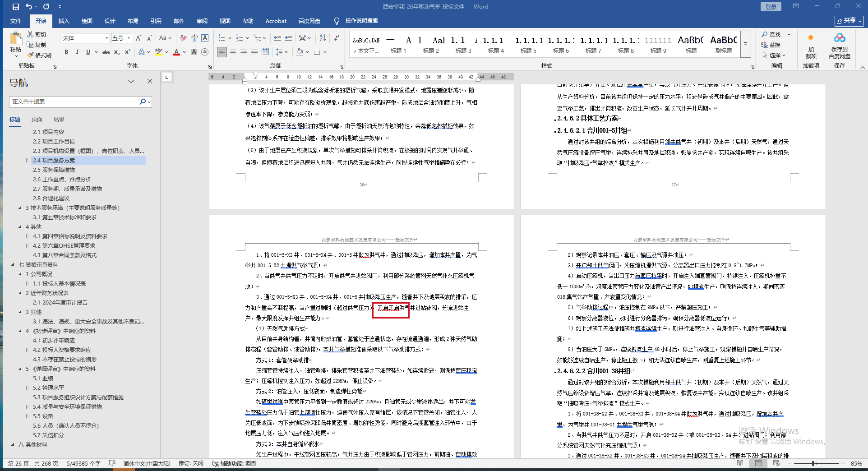
Task: Switch to the 布局 (Layout) ribbon tab
Action: [x=133, y=21]
